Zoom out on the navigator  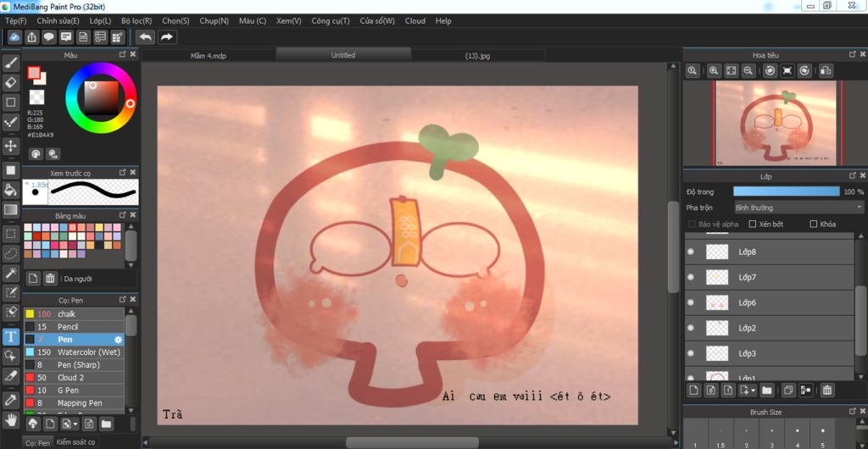coord(748,71)
